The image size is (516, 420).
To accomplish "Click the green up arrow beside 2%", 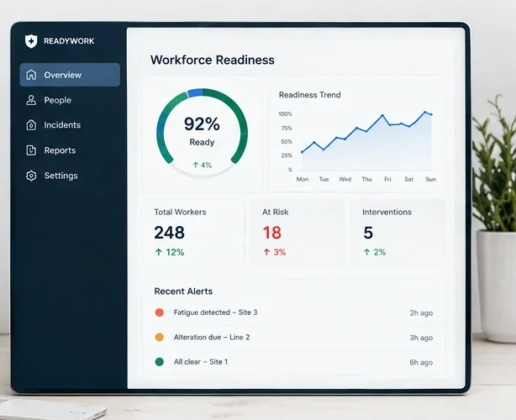I will [x=366, y=252].
